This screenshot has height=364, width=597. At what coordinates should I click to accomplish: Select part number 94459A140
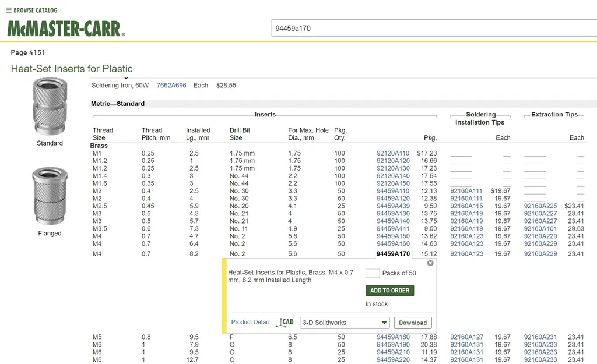(393, 221)
